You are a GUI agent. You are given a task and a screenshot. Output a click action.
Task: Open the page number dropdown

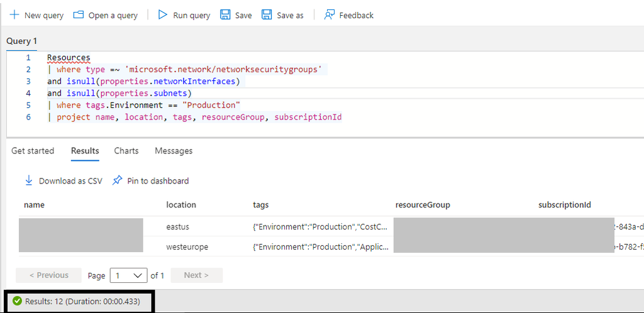click(128, 275)
